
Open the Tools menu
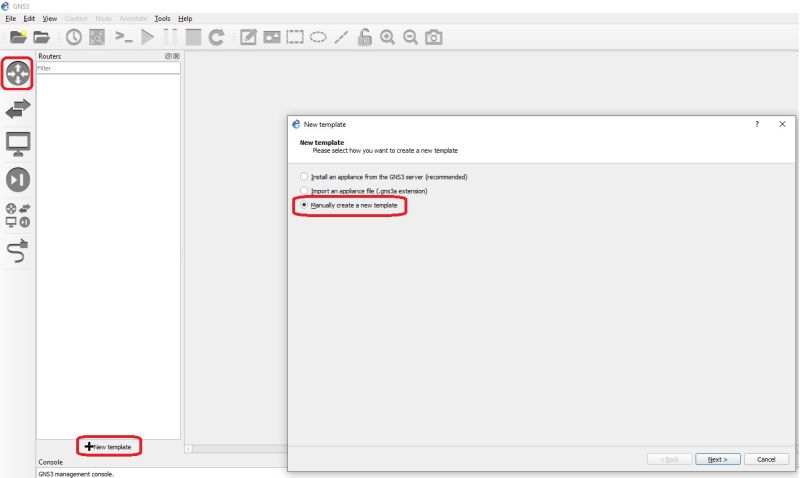click(x=162, y=18)
